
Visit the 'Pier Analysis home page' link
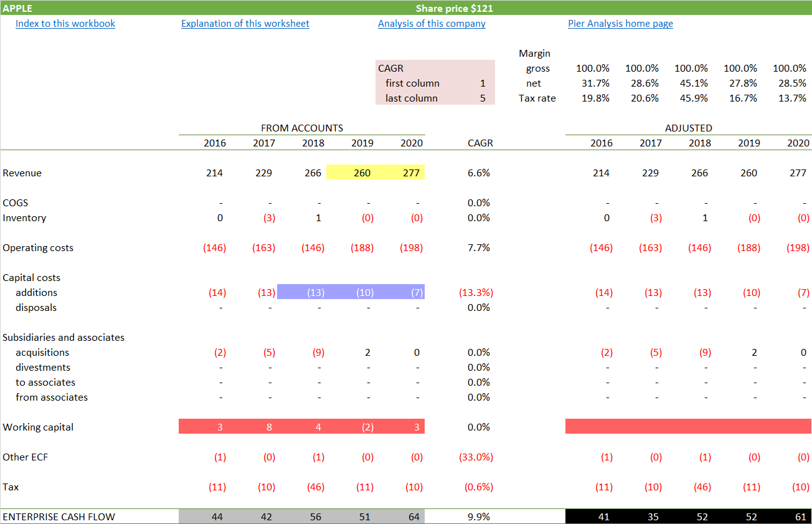click(620, 24)
